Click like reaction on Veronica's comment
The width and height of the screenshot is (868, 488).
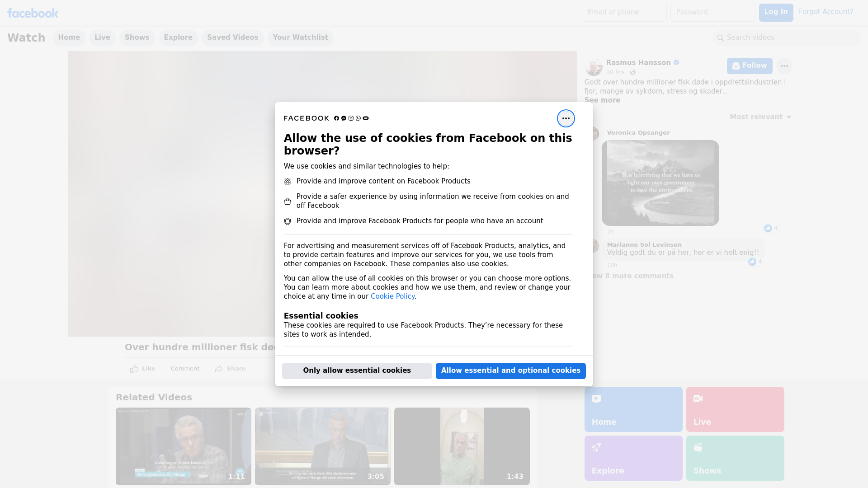point(771,228)
